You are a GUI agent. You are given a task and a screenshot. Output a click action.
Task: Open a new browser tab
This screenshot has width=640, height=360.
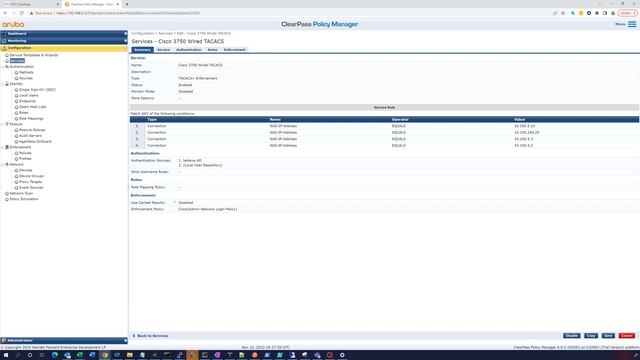pyautogui.click(x=127, y=4)
